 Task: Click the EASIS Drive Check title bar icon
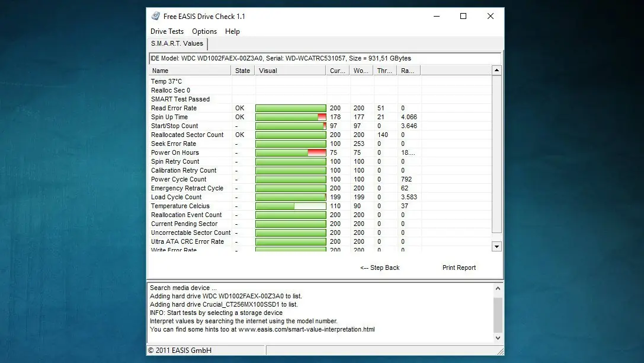click(x=156, y=16)
